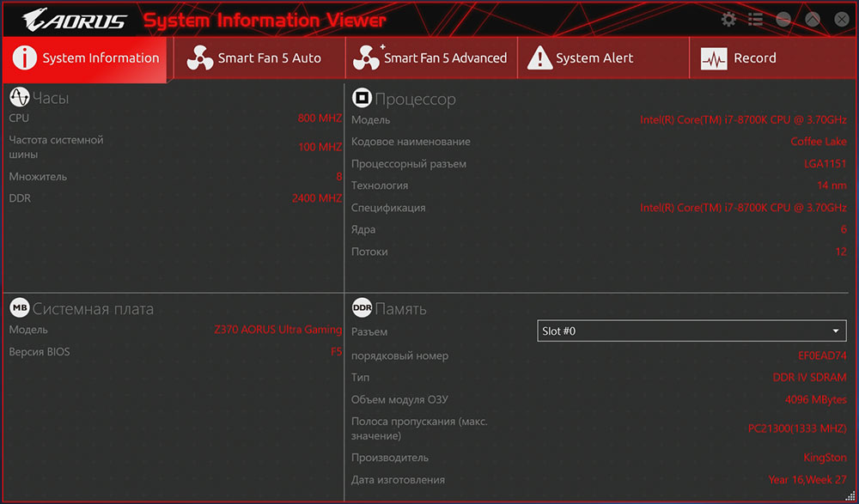859x504 pixels.
Task: Open the Slot #0 memory slot dropdown
Action: tap(691, 331)
